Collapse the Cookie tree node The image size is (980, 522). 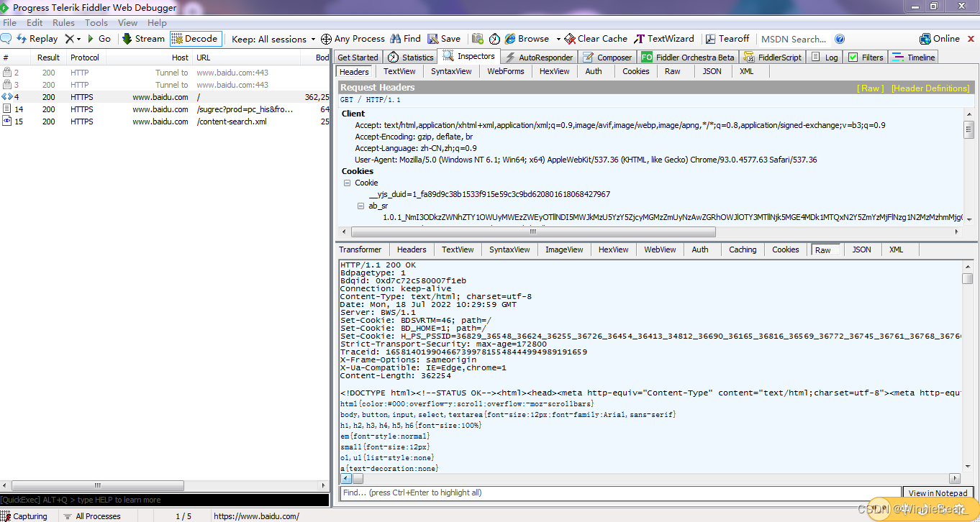347,183
